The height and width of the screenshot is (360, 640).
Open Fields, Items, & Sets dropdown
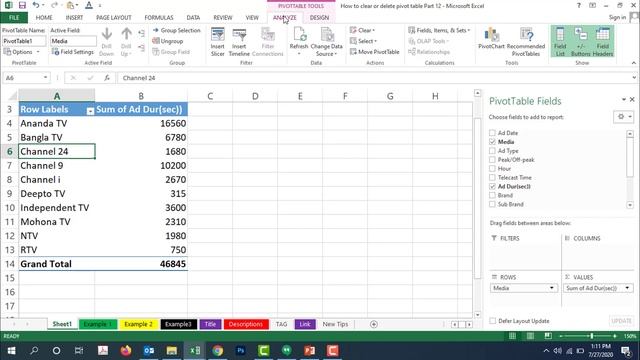(440, 30)
